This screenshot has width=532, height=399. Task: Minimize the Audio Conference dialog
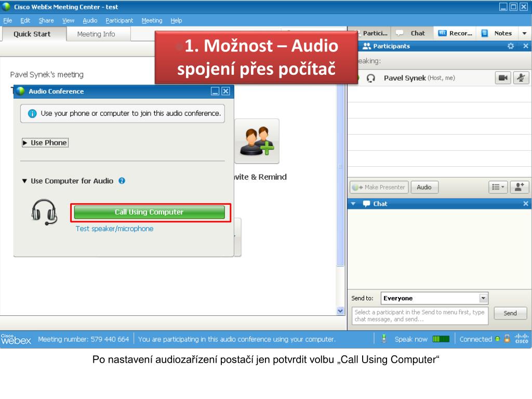(215, 91)
